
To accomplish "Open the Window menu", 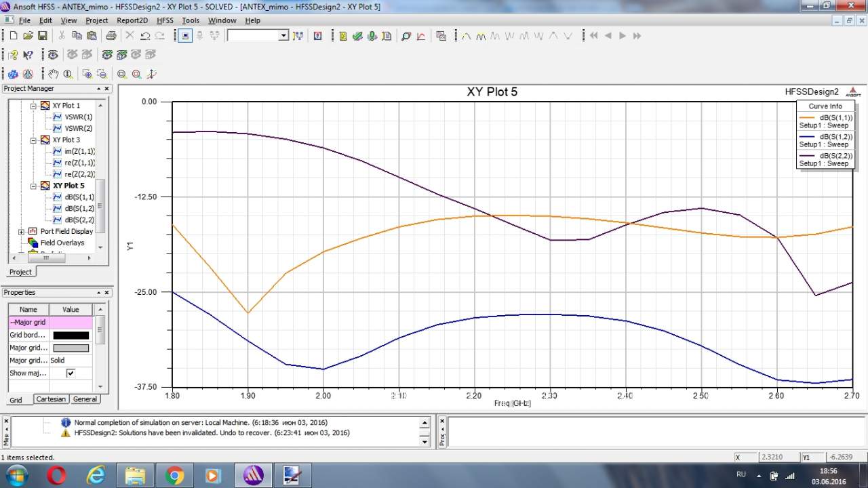I will click(222, 20).
